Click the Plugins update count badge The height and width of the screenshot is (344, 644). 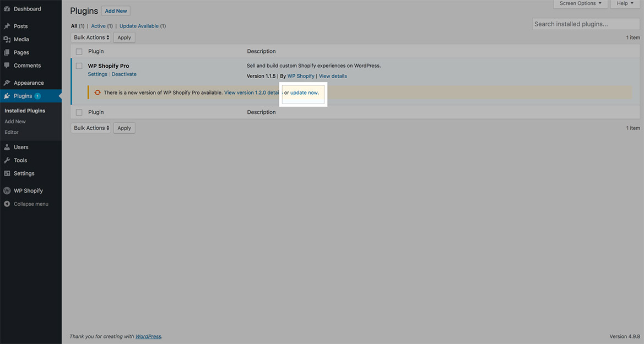(37, 96)
